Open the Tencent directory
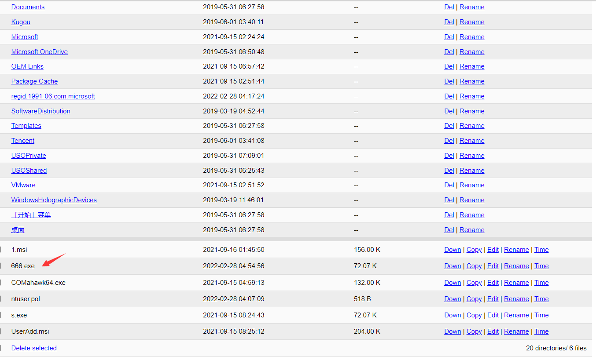This screenshot has width=596, height=364. [x=23, y=141]
